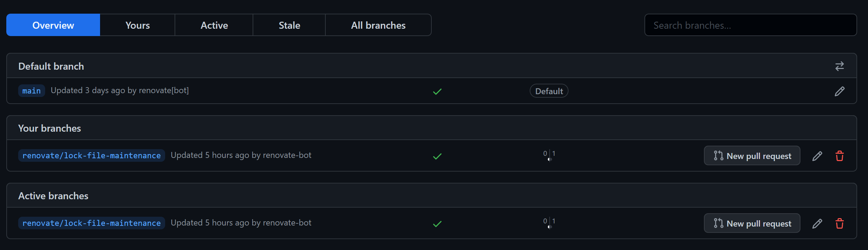Open the main branch link

[x=31, y=91]
